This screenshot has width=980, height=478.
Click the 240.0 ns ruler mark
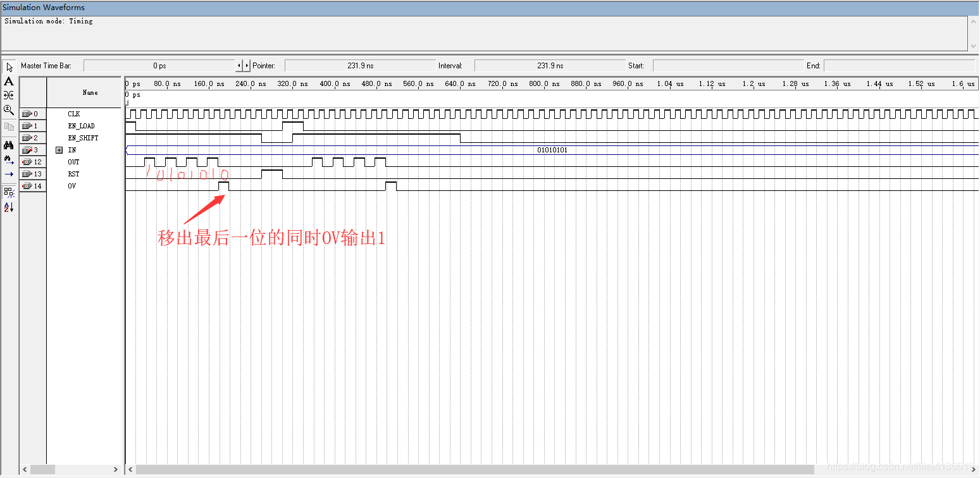pyautogui.click(x=251, y=83)
